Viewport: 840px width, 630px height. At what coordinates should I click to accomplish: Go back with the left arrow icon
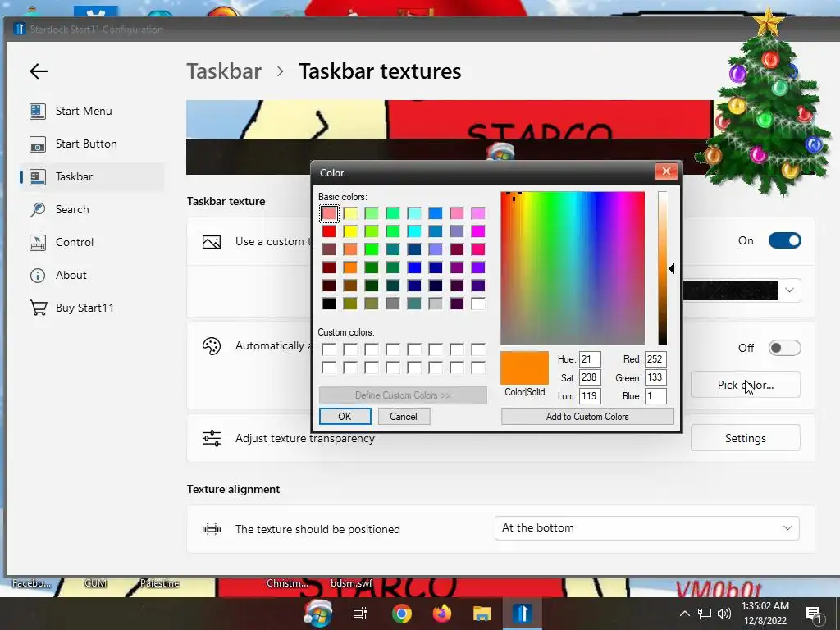pyautogui.click(x=39, y=71)
